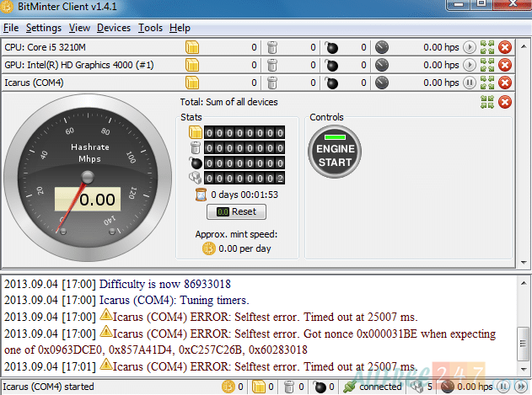Click the connected plug icon in status bar
Screen dimensions: 532x395
tap(349, 387)
